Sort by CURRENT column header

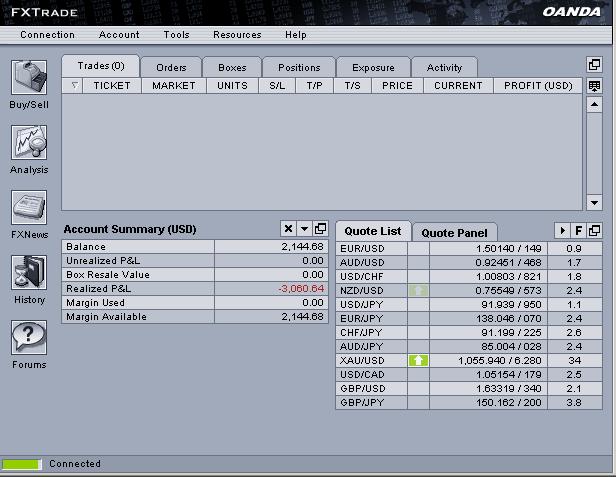pos(458,86)
